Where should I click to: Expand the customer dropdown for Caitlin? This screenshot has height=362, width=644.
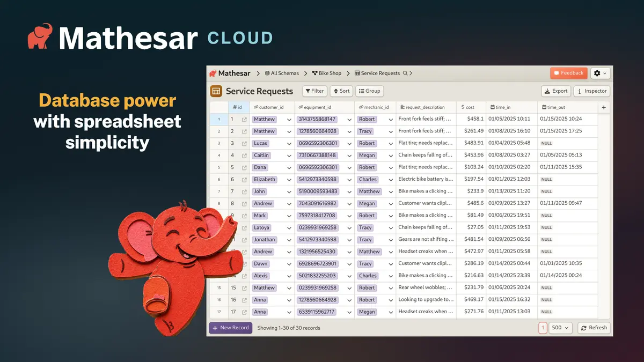click(289, 156)
